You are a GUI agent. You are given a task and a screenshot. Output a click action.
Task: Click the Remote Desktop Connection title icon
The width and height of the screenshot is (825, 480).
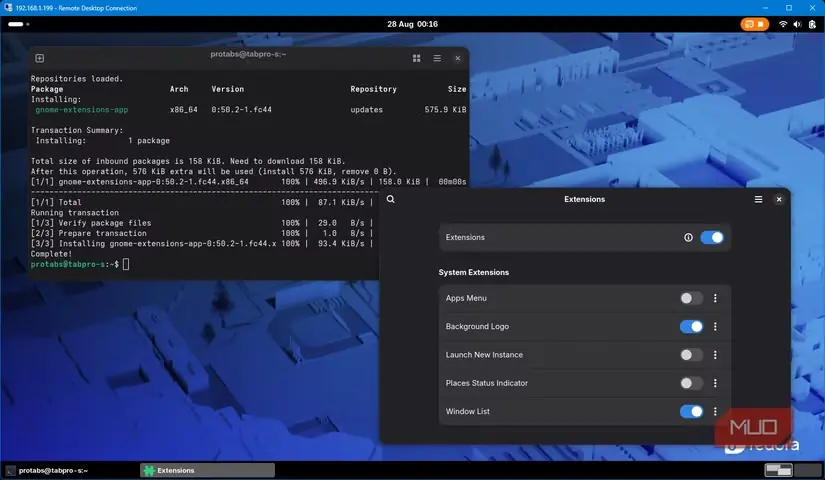click(8, 8)
